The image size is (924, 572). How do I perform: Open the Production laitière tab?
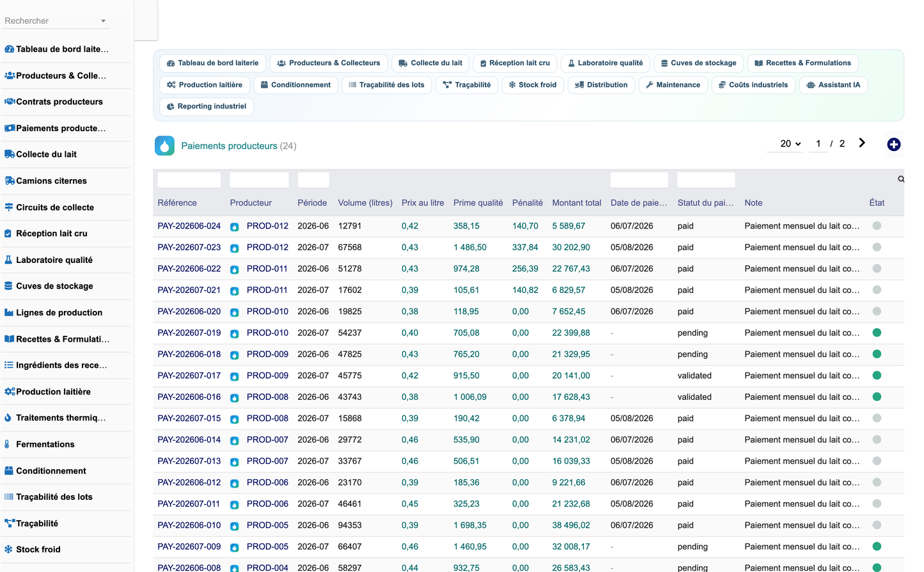(x=205, y=84)
